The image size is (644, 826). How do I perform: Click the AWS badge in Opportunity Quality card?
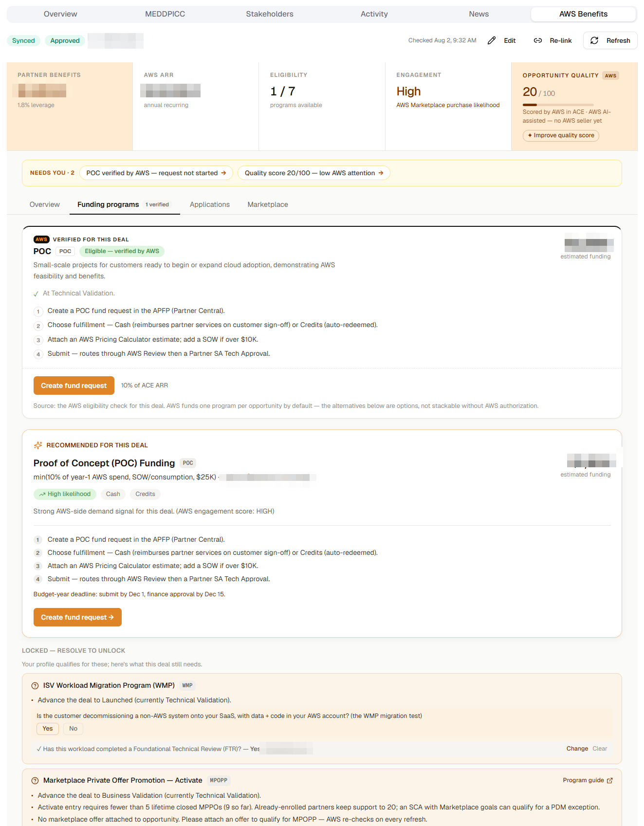pyautogui.click(x=610, y=75)
